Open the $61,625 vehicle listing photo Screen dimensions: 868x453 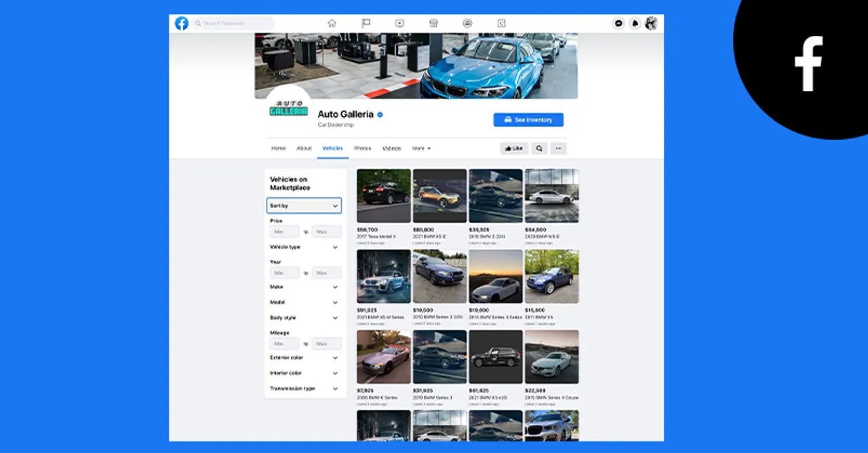point(496,357)
